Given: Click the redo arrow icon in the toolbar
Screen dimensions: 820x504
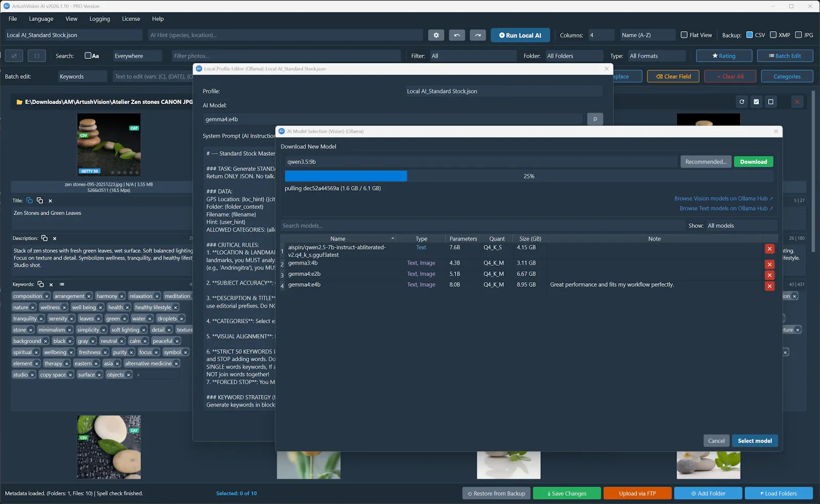Looking at the screenshot, I should coord(478,35).
